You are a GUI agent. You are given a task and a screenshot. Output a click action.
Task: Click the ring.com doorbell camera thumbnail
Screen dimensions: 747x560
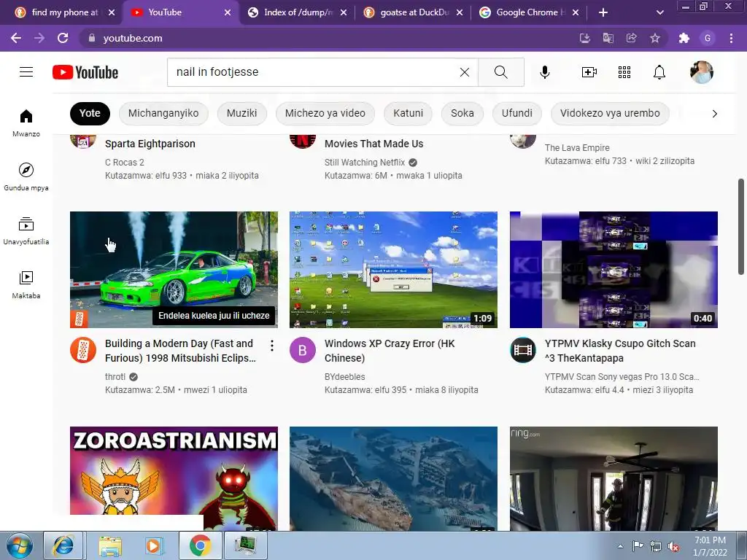point(614,478)
